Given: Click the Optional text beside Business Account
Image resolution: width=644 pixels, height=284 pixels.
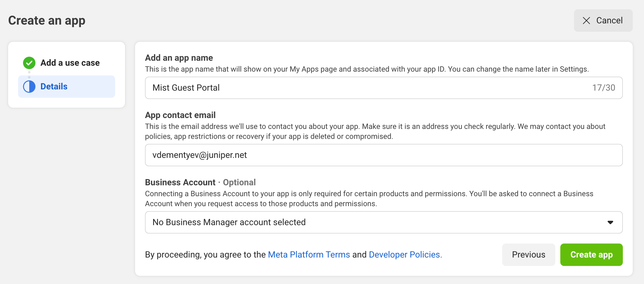Looking at the screenshot, I should click(239, 182).
